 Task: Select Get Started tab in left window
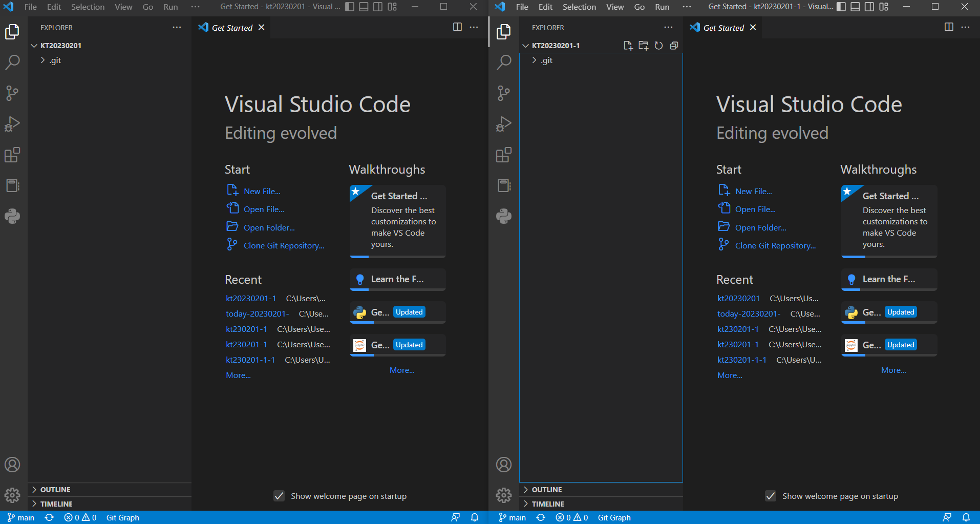(x=232, y=28)
